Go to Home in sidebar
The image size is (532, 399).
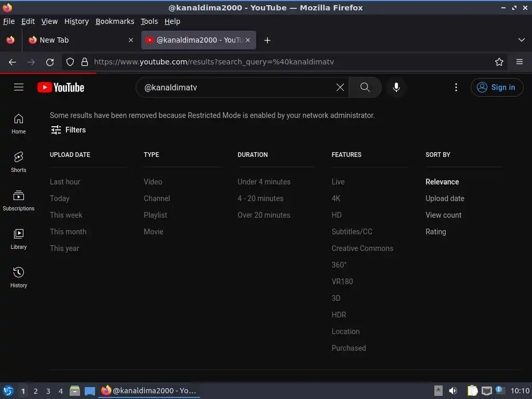point(19,124)
